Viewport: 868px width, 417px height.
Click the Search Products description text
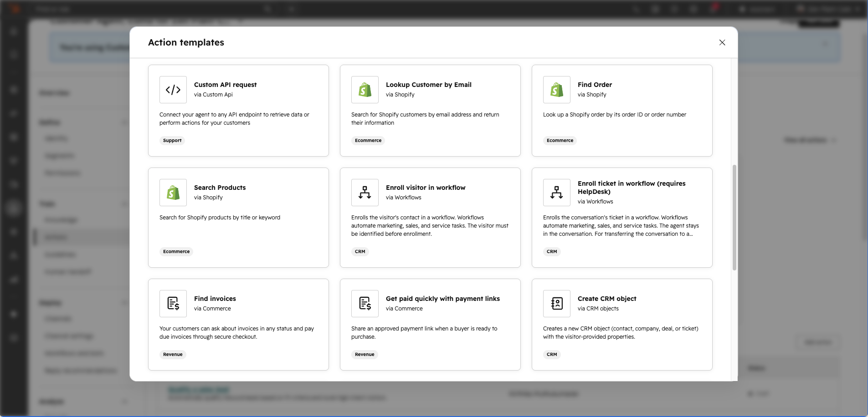pyautogui.click(x=220, y=218)
